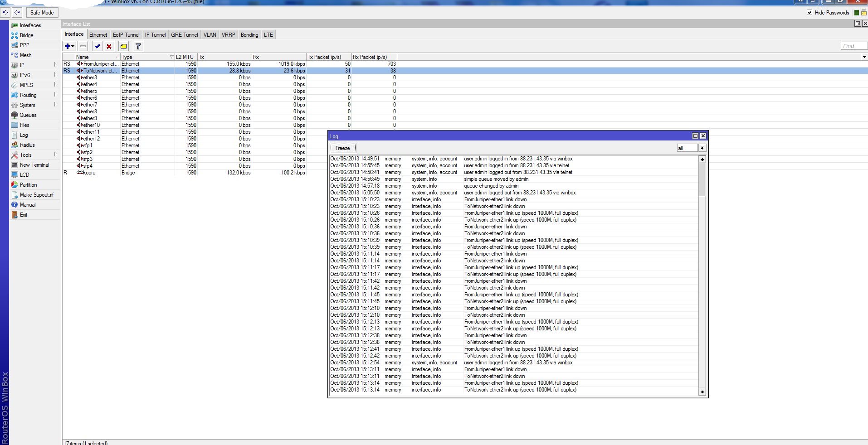Switch to the Ethernet tab

pos(98,34)
